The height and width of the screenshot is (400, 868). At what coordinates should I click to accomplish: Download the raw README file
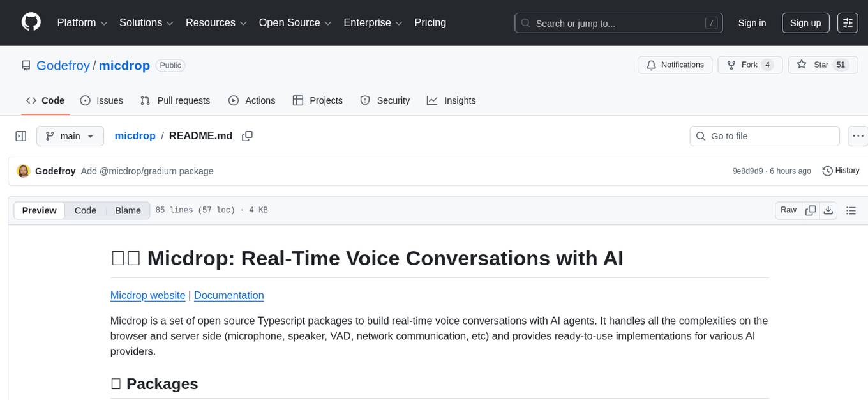[x=828, y=210]
